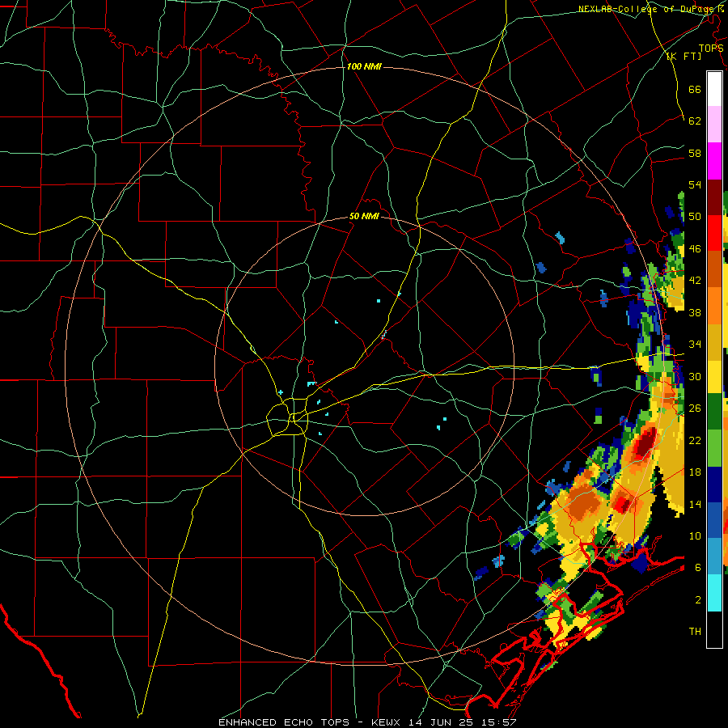Pick the light blue legend color band

click(714, 557)
